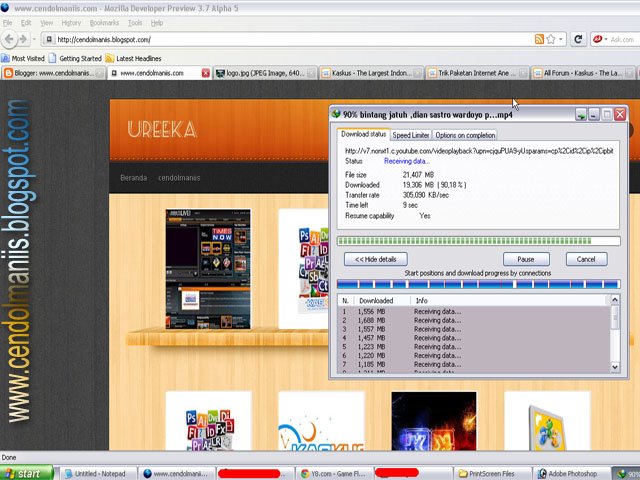The width and height of the screenshot is (640, 480).
Task: Switch to the logo.jpg JPEG Image tab
Action: tap(265, 73)
